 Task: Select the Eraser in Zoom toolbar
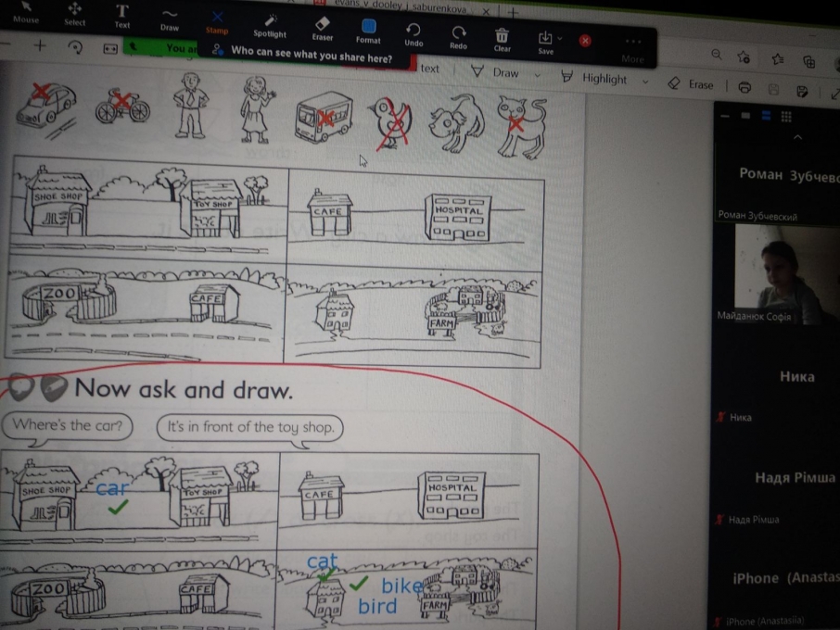point(322,30)
